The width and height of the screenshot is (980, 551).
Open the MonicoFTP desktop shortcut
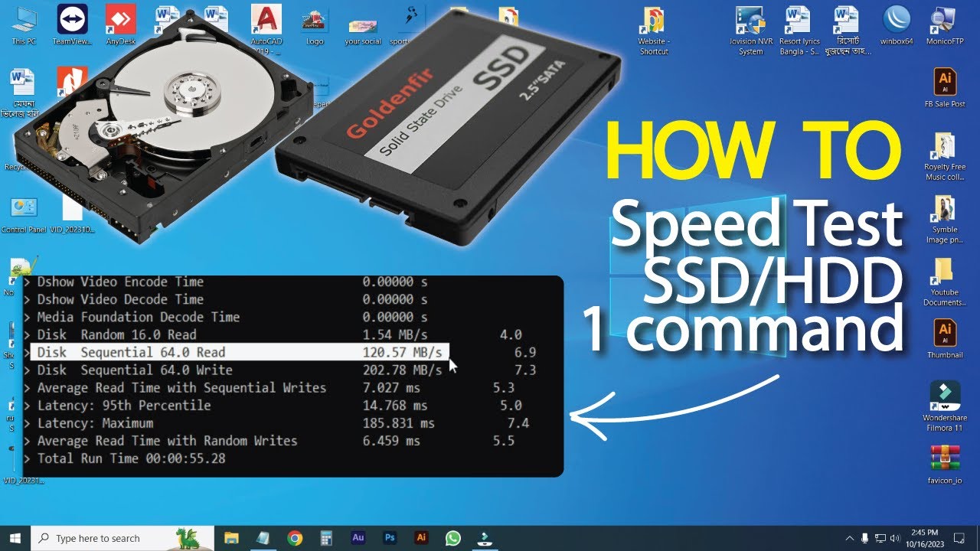tap(946, 24)
